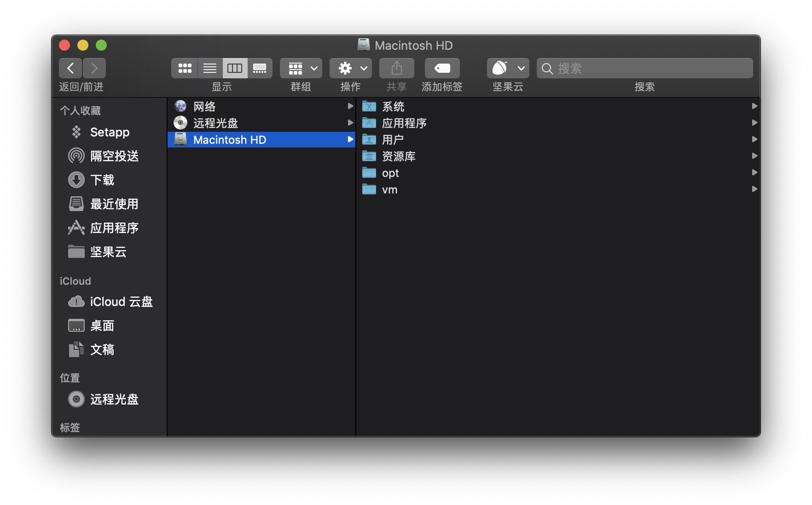Image resolution: width=812 pixels, height=505 pixels.
Task: Open 隔空投送 AirDrop in the sidebar
Action: pyautogui.click(x=115, y=156)
